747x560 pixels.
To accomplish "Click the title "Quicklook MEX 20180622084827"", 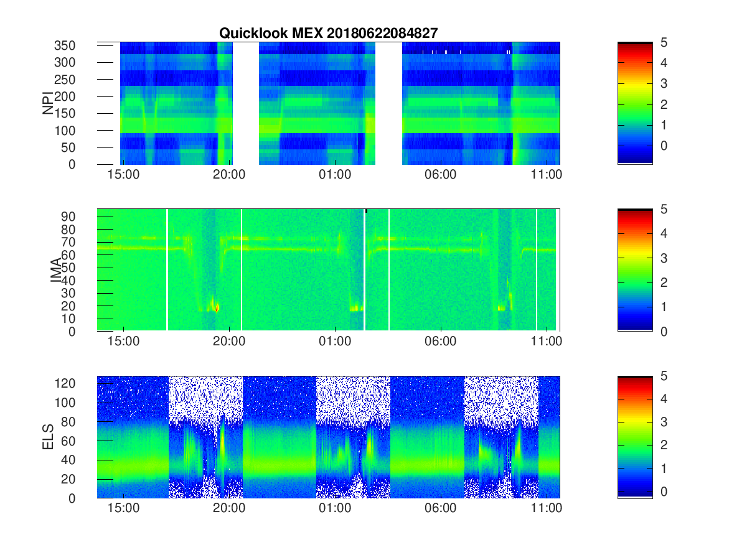I will (x=328, y=34).
